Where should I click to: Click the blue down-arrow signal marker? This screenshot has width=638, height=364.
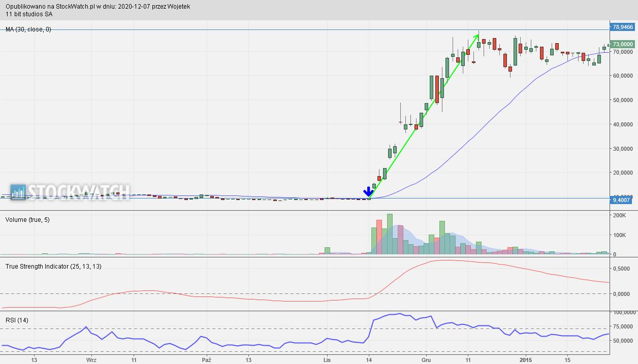(368, 192)
